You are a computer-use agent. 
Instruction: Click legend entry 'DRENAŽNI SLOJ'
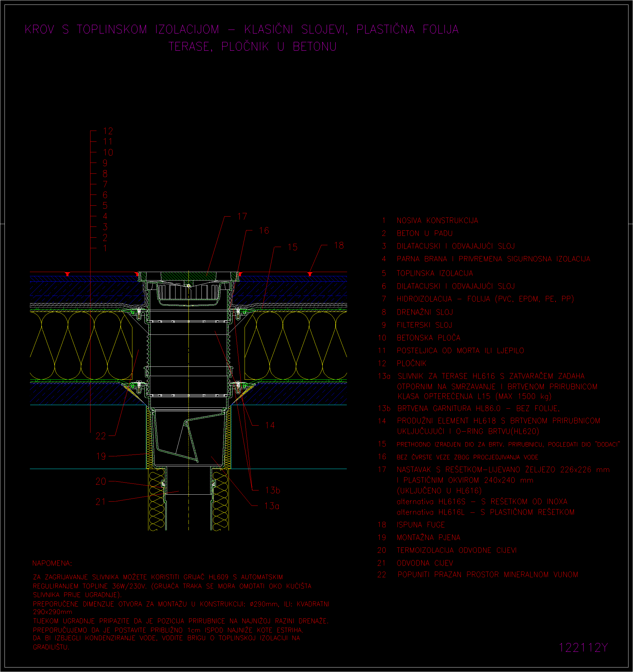(x=425, y=312)
